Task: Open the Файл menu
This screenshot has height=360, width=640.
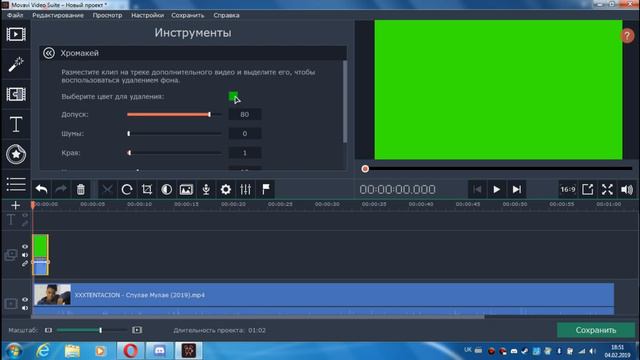Action: point(15,15)
